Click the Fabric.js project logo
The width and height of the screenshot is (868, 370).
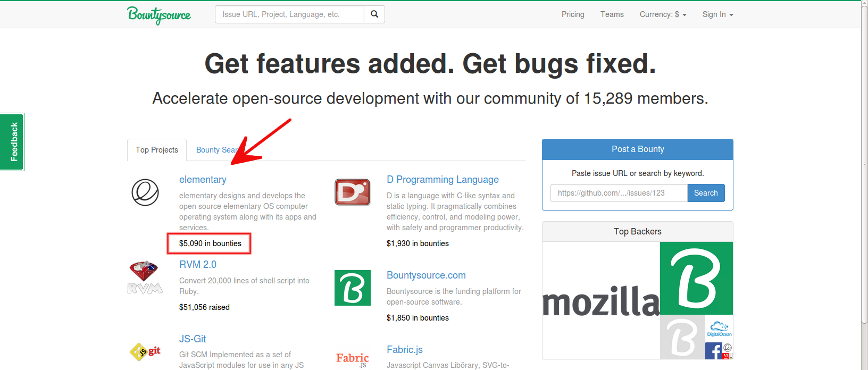(x=353, y=359)
